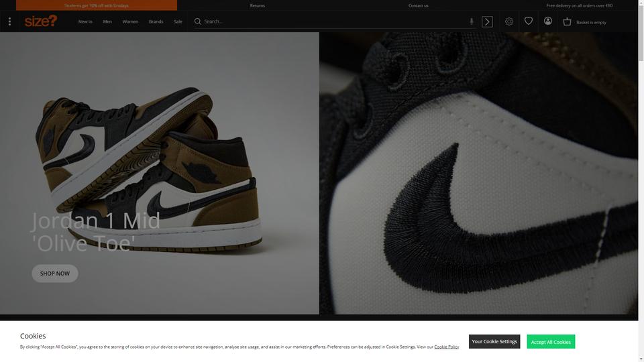Open the Contact us link

(418, 5)
